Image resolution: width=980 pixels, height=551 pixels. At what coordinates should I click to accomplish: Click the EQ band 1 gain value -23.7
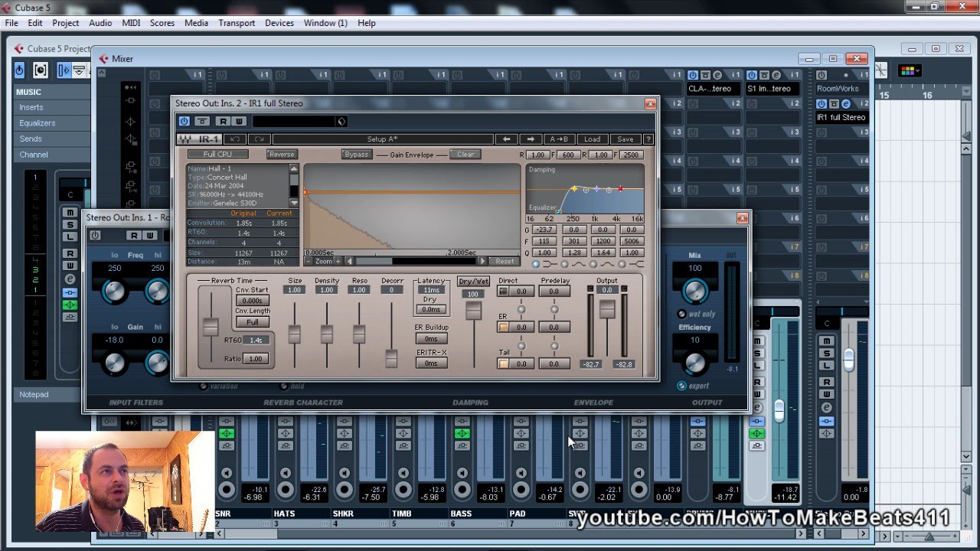click(x=544, y=230)
